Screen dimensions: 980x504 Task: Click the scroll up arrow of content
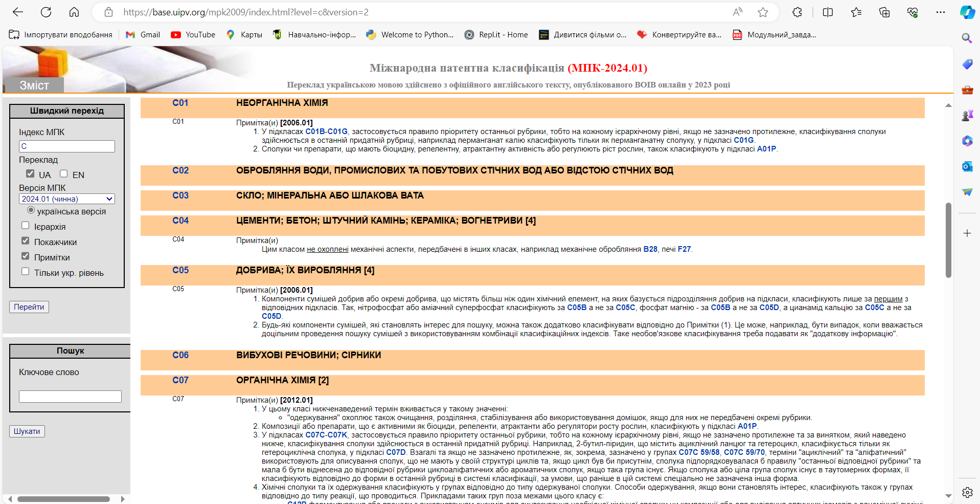click(948, 105)
